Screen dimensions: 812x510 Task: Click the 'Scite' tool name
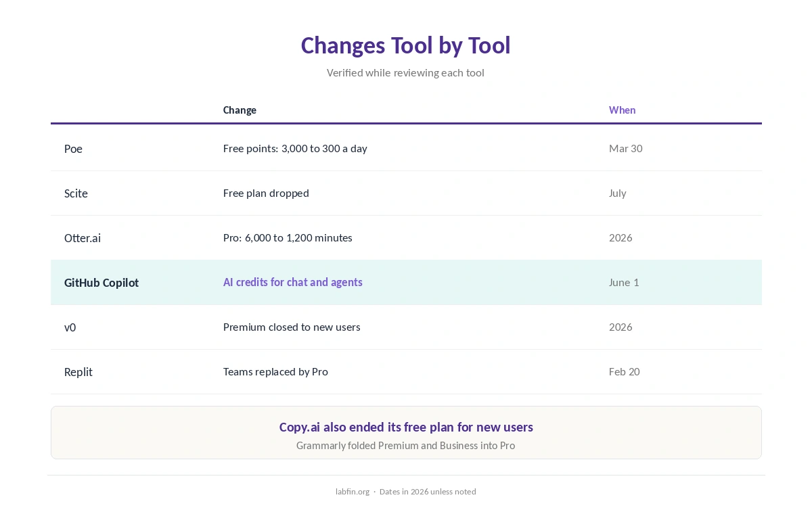tap(76, 193)
